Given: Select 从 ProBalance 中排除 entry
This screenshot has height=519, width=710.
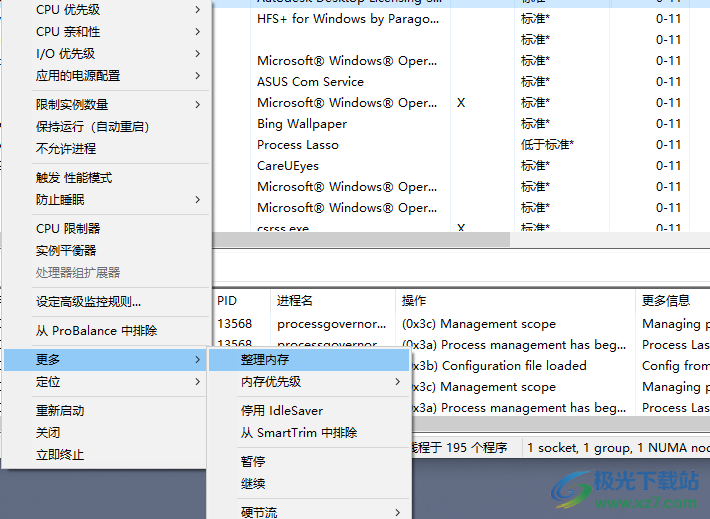Looking at the screenshot, I should coord(107,331).
